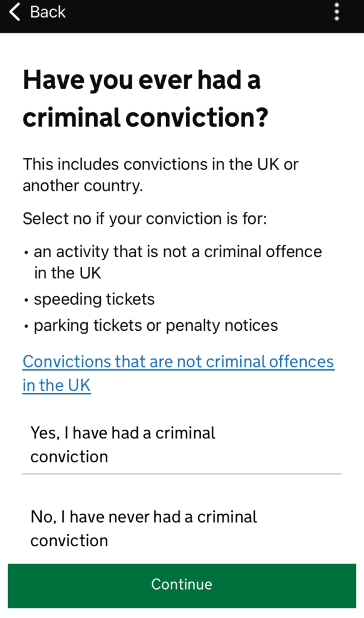Click the underlined "in the UK" link line
This screenshot has height=618, width=364.
pyautogui.click(x=57, y=386)
